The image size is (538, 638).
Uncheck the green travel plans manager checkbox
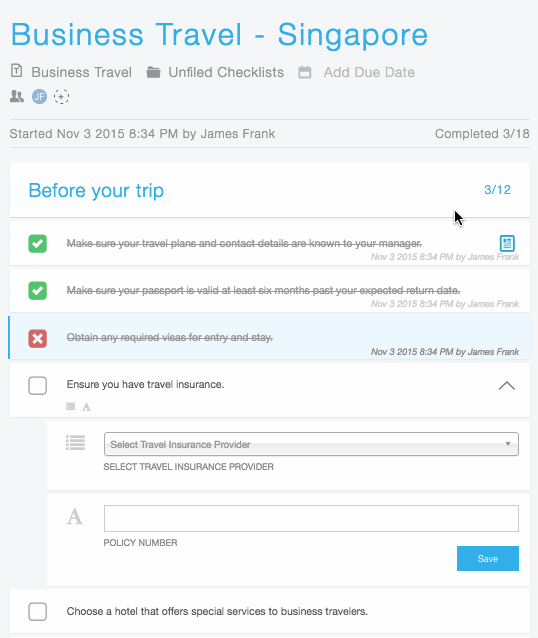coord(37,244)
